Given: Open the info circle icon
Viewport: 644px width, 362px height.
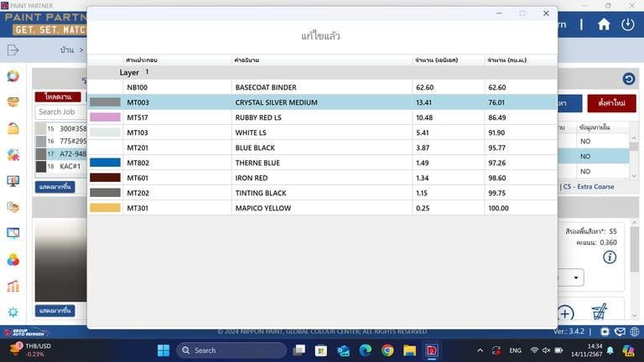Looking at the screenshot, I should (x=610, y=257).
